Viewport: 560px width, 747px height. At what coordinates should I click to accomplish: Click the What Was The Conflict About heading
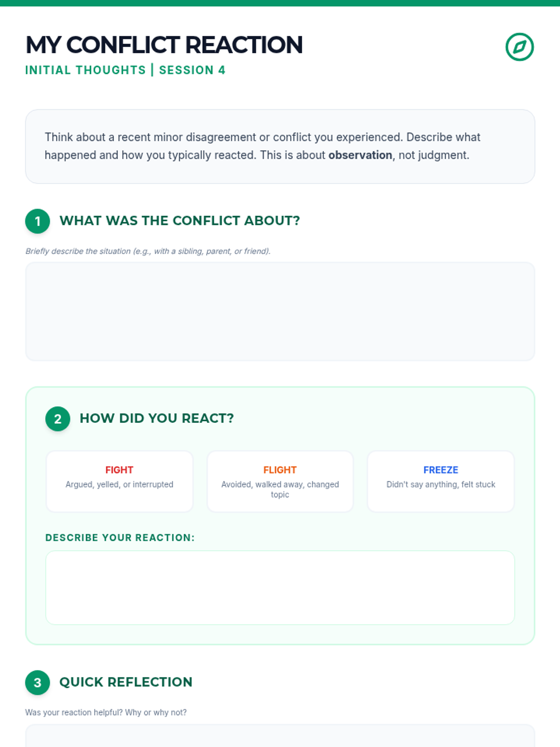[180, 221]
